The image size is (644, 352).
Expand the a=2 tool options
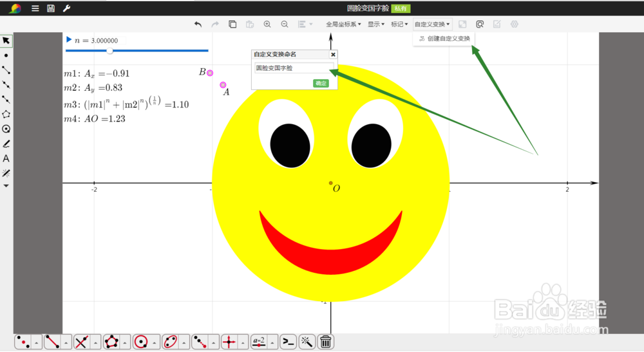(272, 342)
